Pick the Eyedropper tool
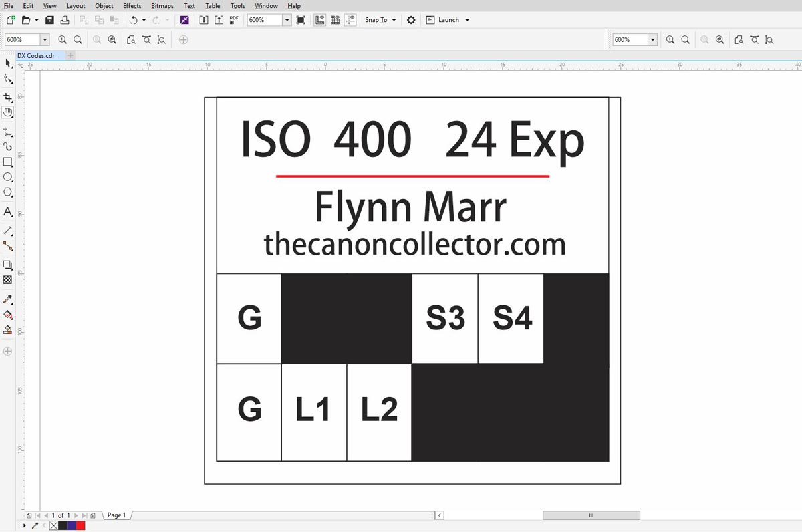This screenshot has width=802, height=532. pos(8,300)
